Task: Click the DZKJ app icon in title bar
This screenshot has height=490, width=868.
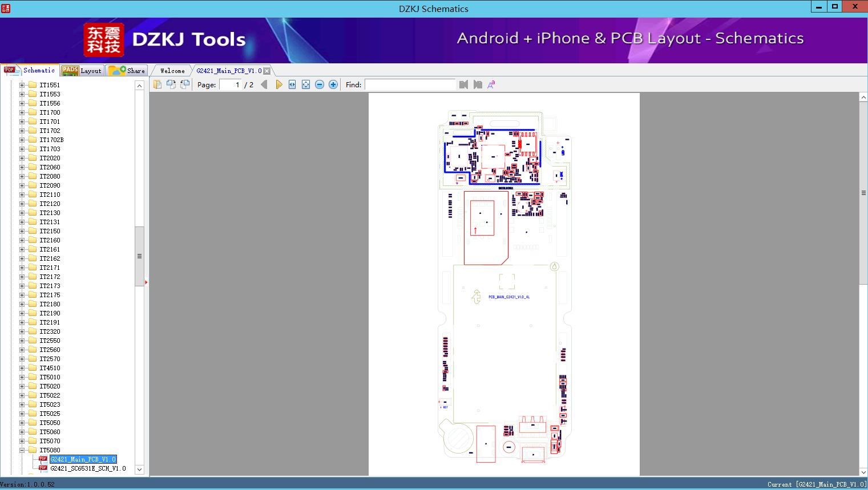Action: (x=6, y=8)
